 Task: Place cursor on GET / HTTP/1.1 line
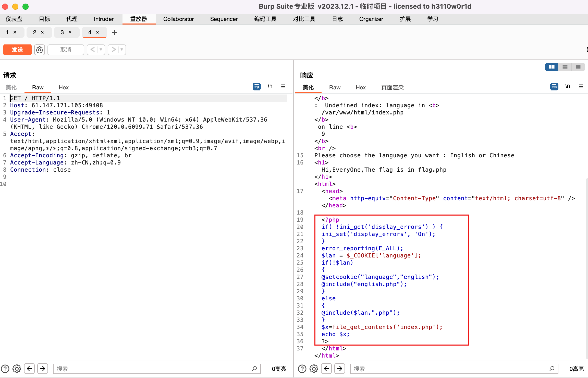pos(149,98)
